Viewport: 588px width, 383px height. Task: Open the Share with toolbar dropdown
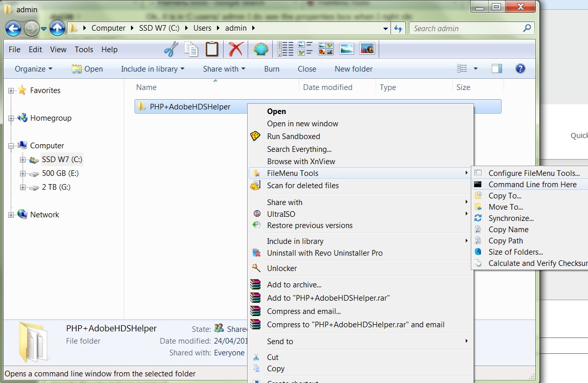224,69
